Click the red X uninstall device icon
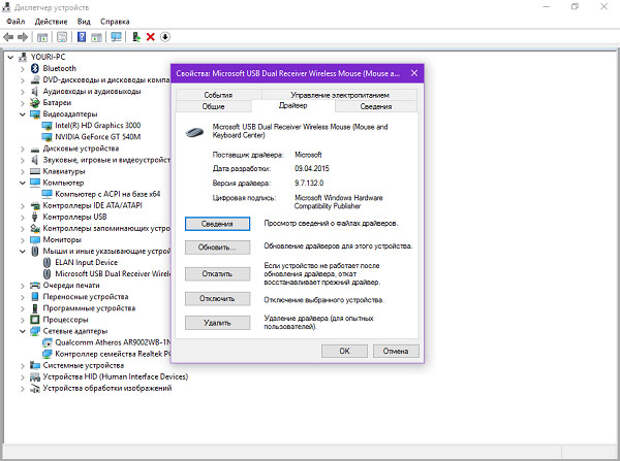Screen dimensions: 620x461 coord(150,37)
